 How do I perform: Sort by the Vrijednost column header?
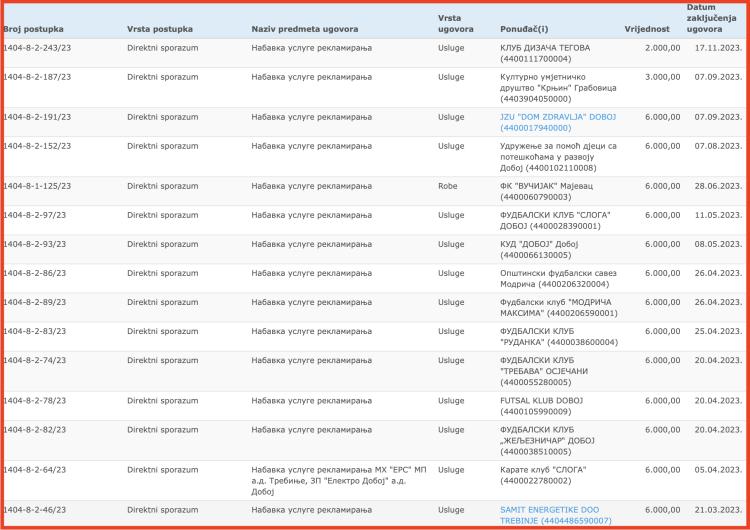pyautogui.click(x=647, y=29)
